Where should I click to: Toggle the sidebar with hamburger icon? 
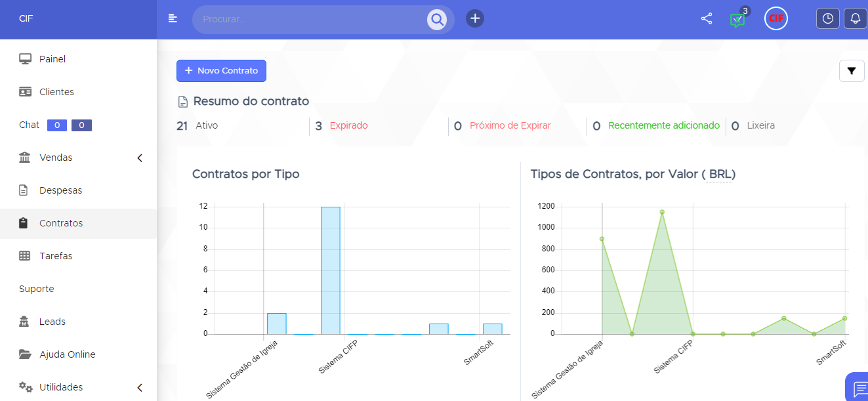click(173, 18)
